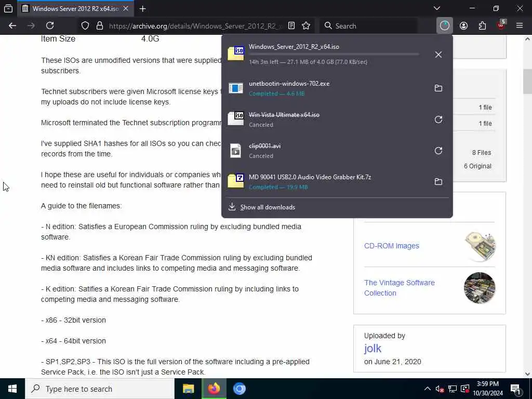Viewport: 532px width, 399px height.
Task: Open the CD-ROM Images collection link
Action: [392, 246]
